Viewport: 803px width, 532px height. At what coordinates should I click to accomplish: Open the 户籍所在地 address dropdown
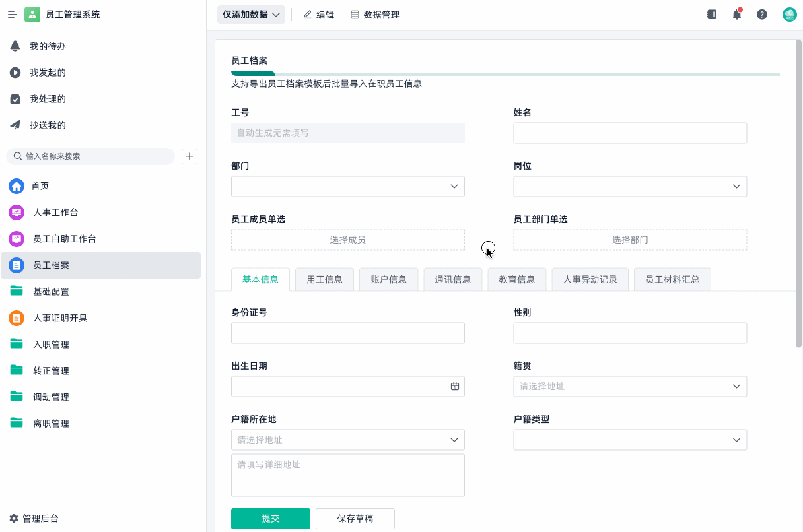point(348,440)
